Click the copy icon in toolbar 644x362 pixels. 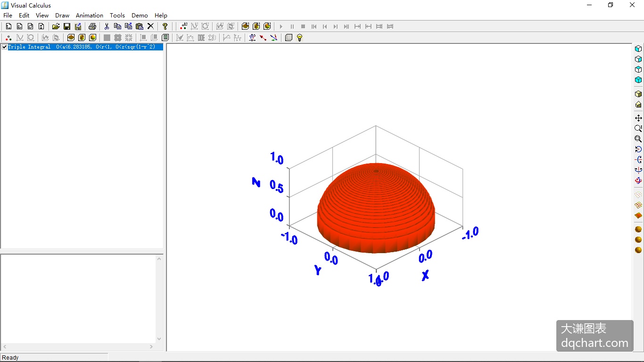(x=118, y=26)
